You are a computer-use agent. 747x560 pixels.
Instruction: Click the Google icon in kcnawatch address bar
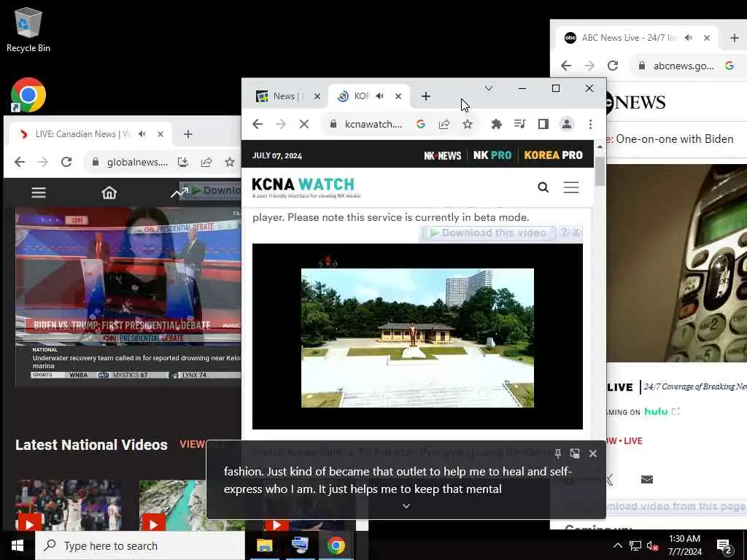click(421, 124)
